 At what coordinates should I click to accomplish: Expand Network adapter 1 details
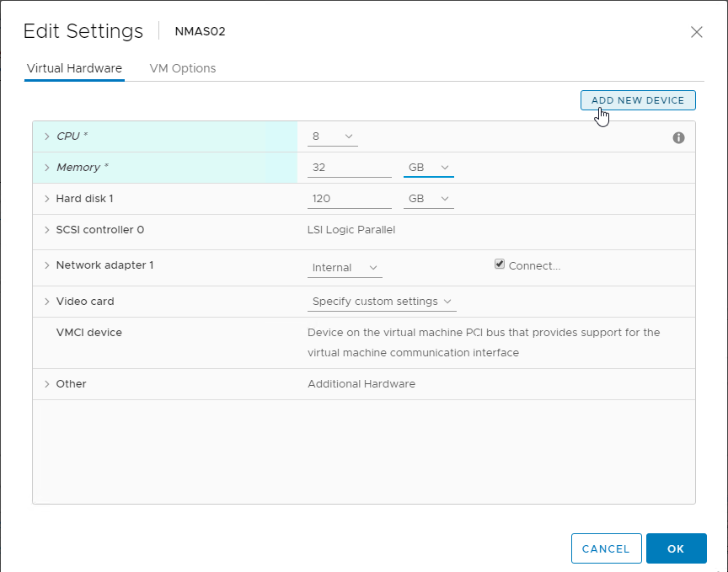(x=47, y=265)
